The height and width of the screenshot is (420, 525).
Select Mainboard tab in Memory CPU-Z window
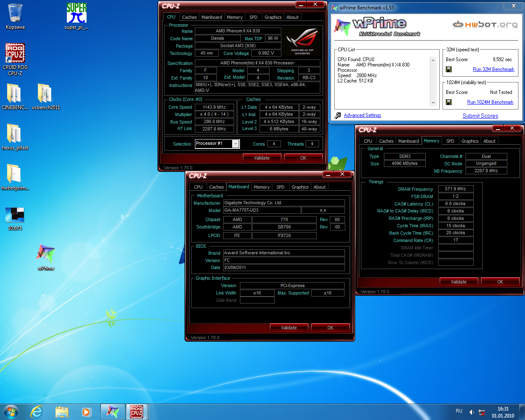[x=409, y=141]
